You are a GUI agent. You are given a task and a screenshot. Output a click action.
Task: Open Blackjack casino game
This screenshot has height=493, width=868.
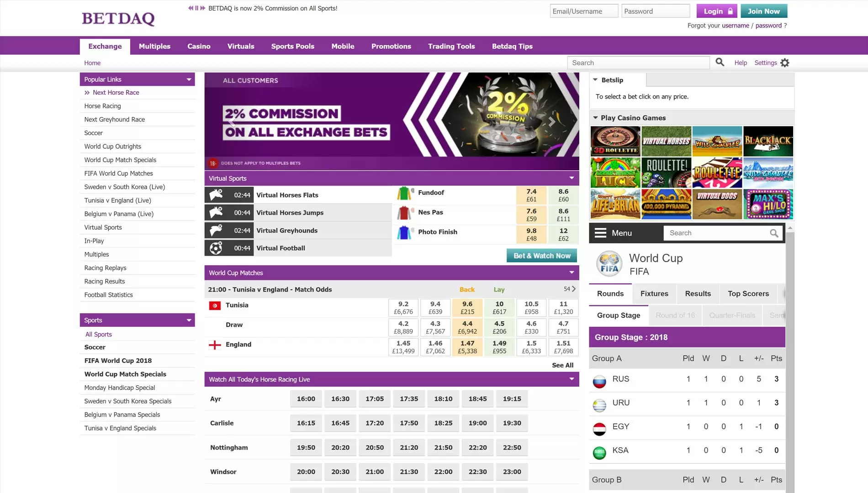[x=768, y=141]
